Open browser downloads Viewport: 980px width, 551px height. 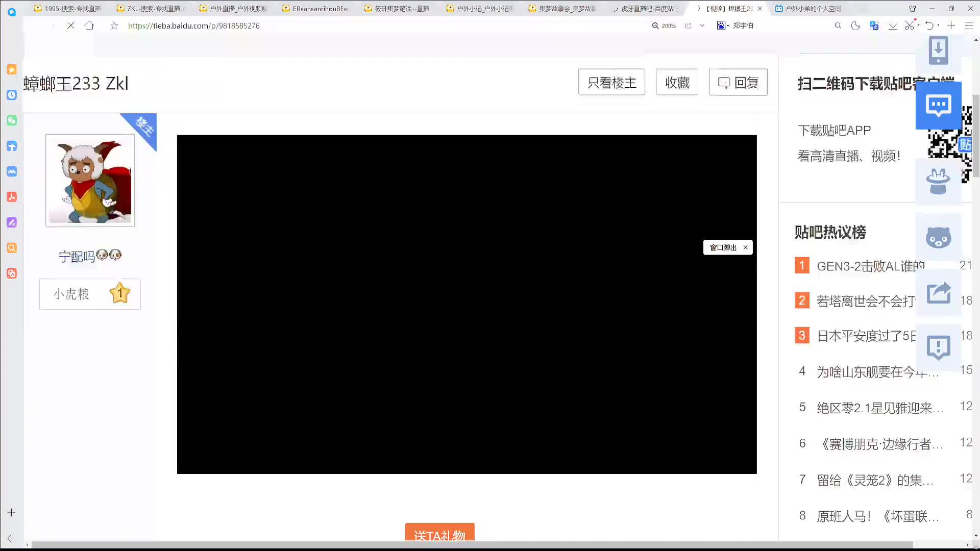point(892,26)
